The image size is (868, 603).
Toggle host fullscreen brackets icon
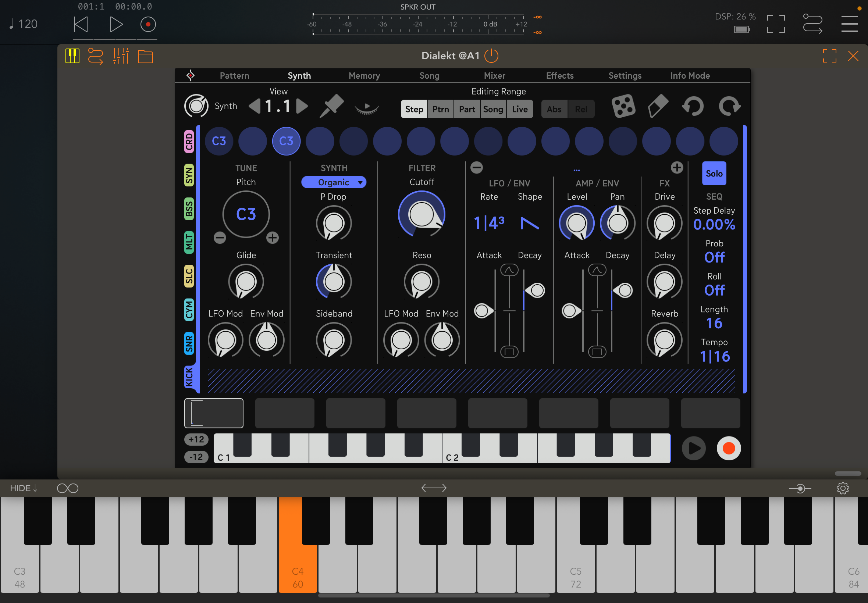click(x=776, y=24)
